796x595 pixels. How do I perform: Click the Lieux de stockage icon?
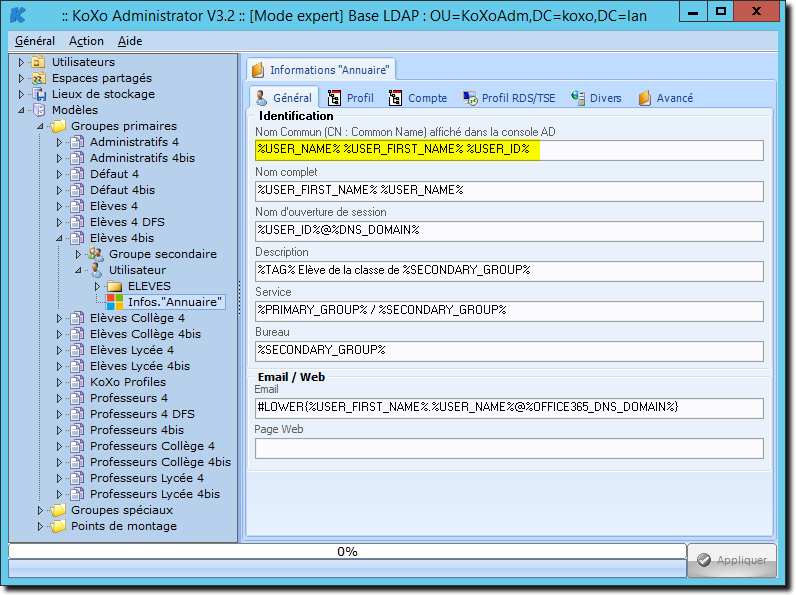(39, 94)
